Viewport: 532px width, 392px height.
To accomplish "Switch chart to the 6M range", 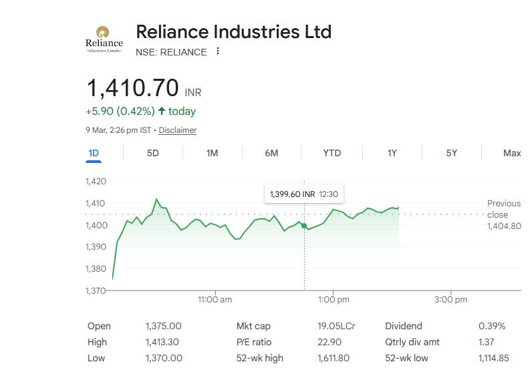I will [x=271, y=153].
